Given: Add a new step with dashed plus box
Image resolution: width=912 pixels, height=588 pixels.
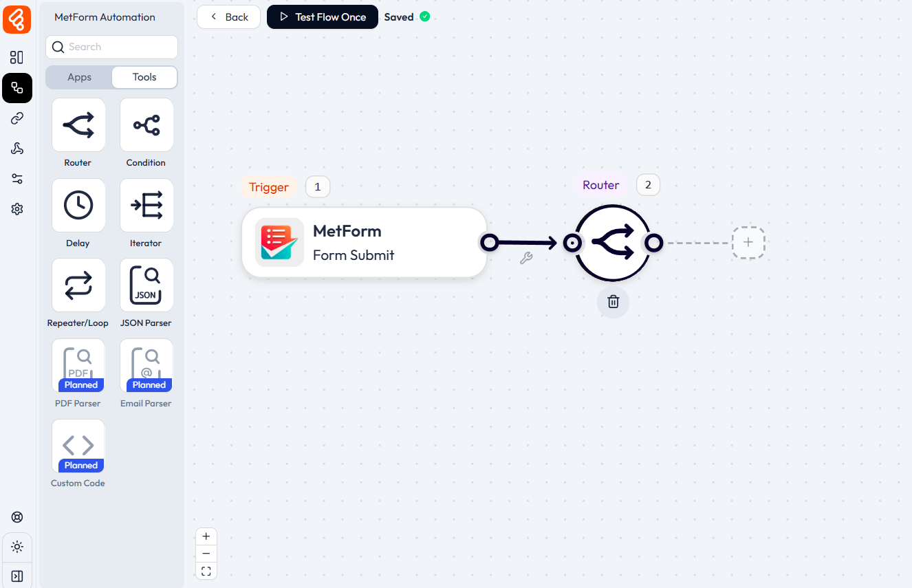Looking at the screenshot, I should coord(748,242).
